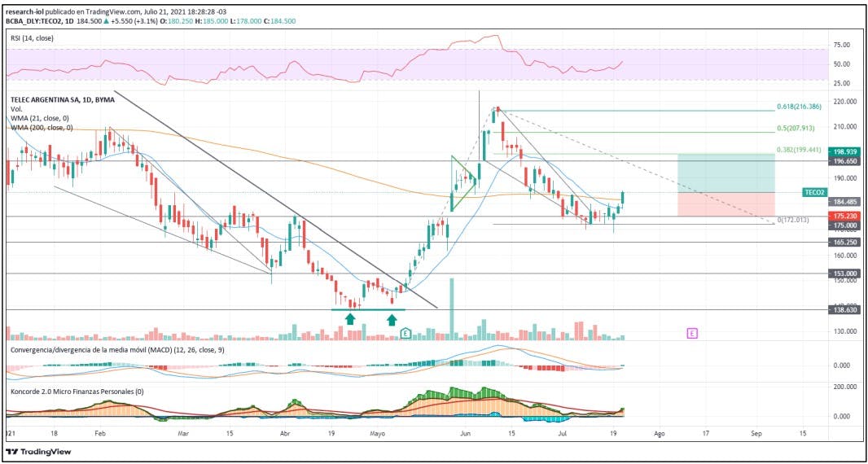Click the Jul label on the time axis
Image resolution: width=868 pixels, height=464 pixels.
coord(563,432)
